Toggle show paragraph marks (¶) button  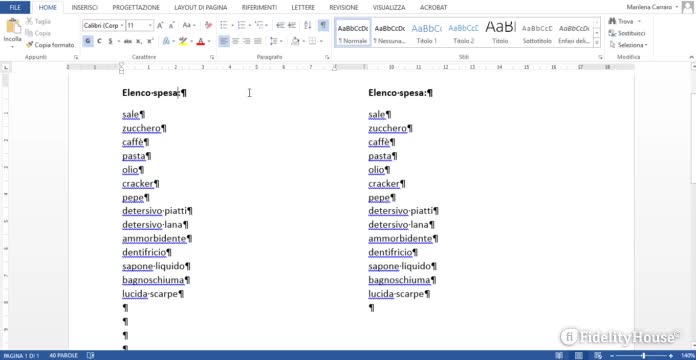[x=324, y=25]
